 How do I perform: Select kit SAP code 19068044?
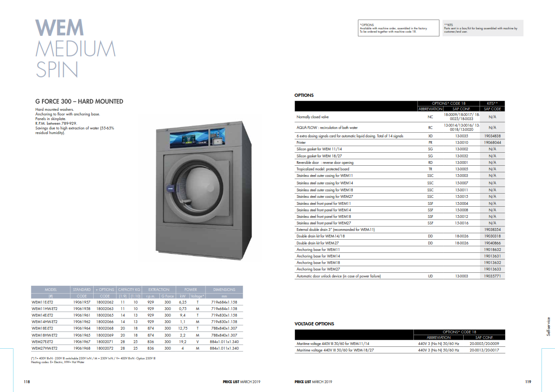click(x=493, y=142)
